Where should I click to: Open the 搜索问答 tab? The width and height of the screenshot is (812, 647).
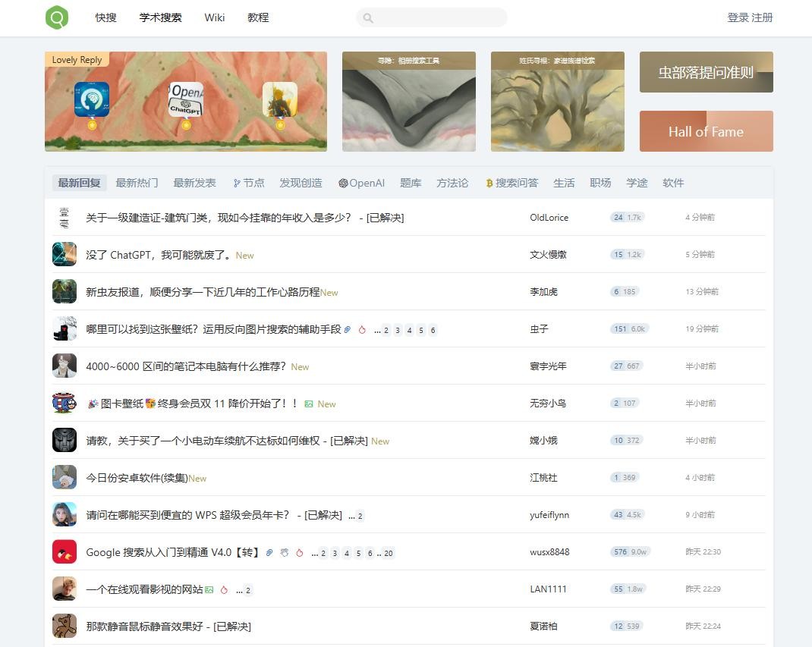click(x=511, y=183)
